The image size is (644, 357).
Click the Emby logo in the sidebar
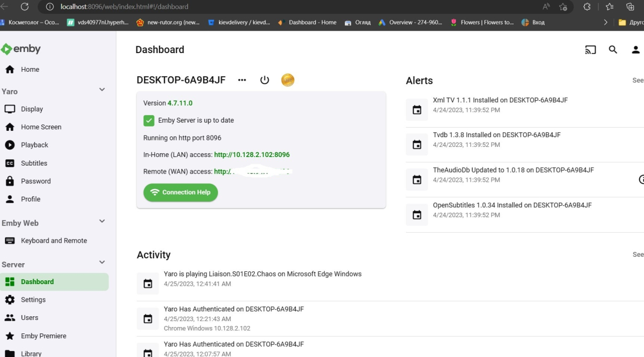(x=21, y=49)
